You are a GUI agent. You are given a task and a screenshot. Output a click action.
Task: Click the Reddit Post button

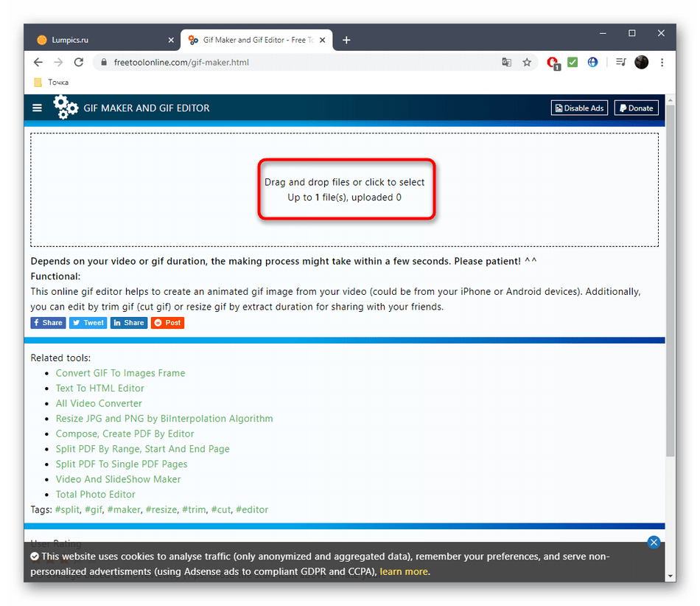[x=167, y=323]
